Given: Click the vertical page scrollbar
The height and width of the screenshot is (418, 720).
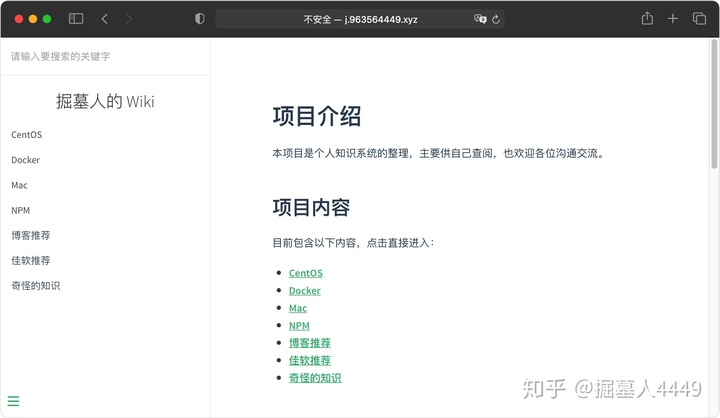Looking at the screenshot, I should click(714, 104).
